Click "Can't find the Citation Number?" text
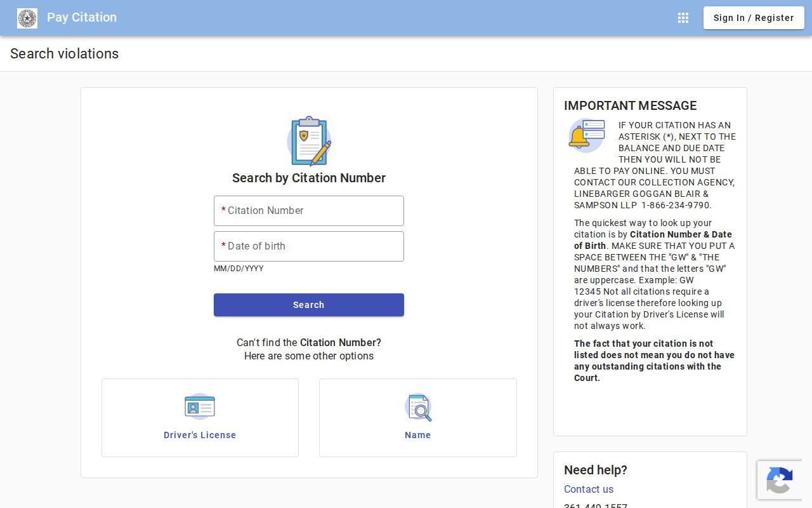The height and width of the screenshot is (508, 812). [x=309, y=342]
